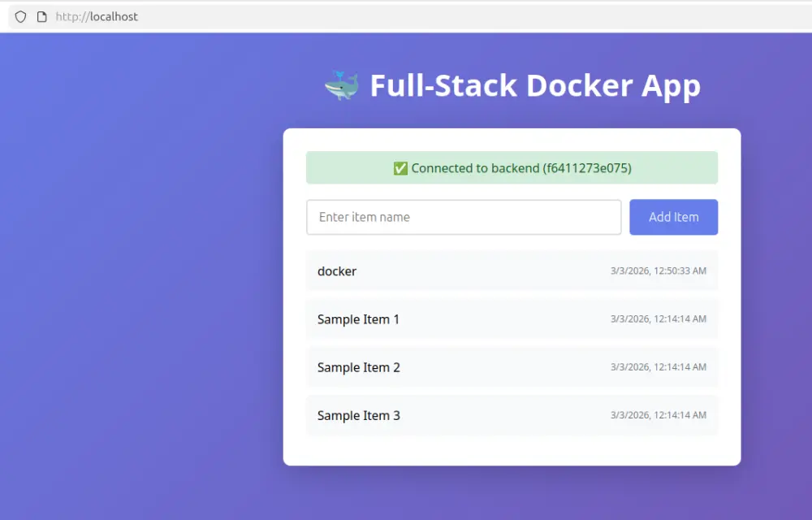812x520 pixels.
Task: Click the page info document icon
Action: pyautogui.click(x=42, y=16)
